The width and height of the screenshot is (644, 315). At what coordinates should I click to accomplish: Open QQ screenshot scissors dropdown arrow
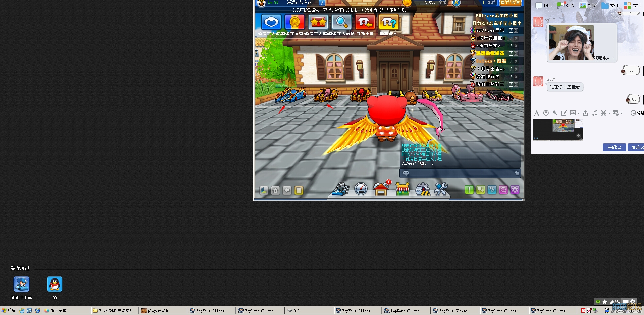(x=609, y=113)
